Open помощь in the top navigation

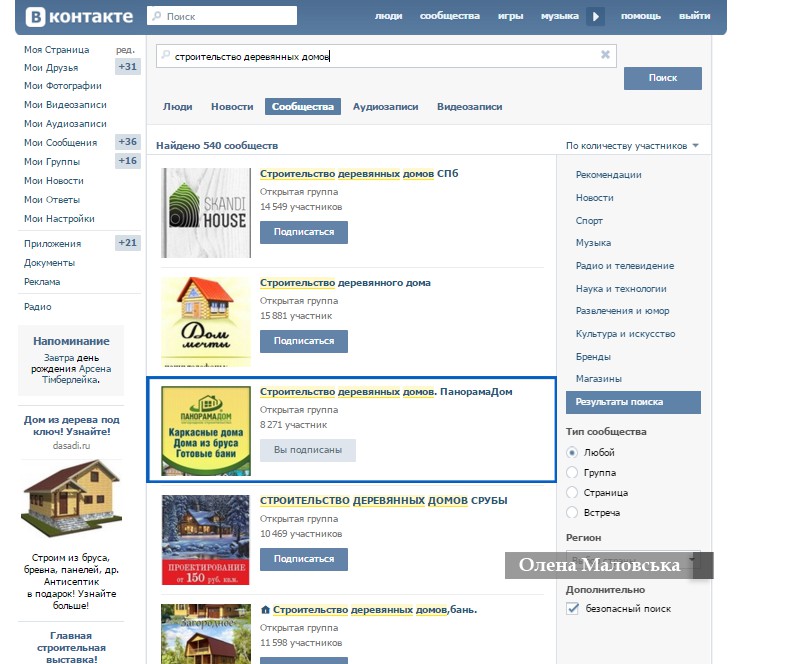click(640, 16)
